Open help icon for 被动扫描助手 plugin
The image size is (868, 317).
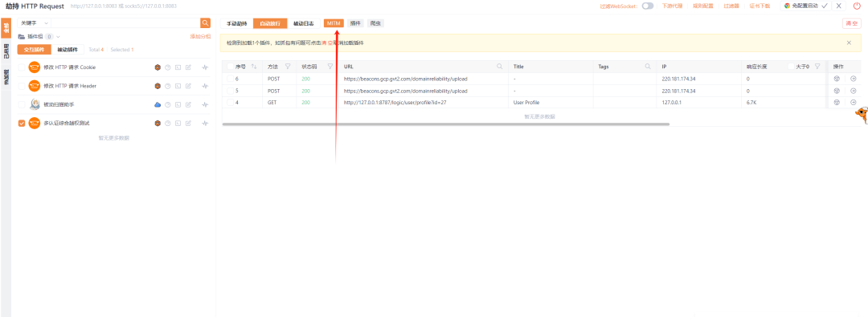pos(168,104)
